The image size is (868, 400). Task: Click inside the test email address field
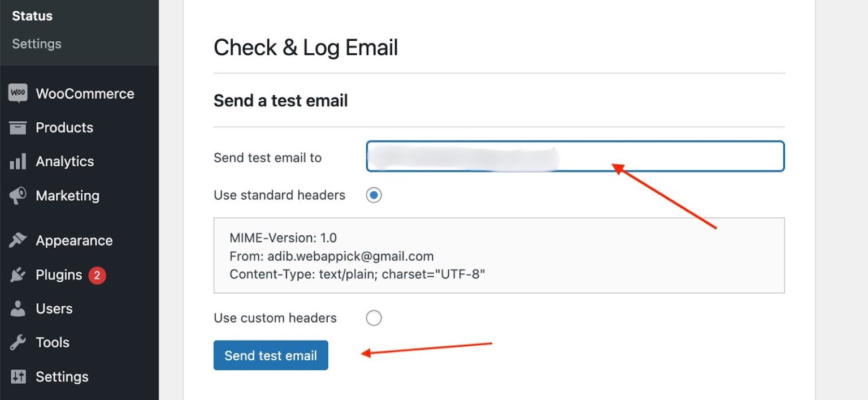575,157
